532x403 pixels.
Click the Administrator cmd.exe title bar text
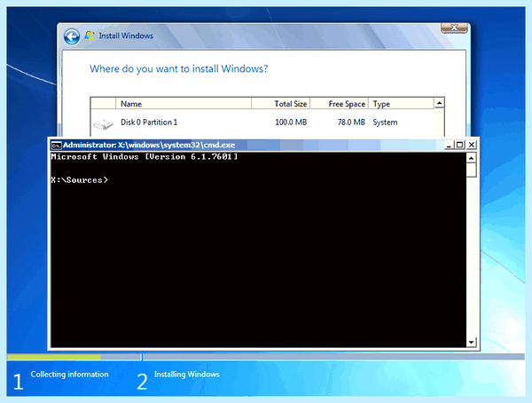(149, 145)
